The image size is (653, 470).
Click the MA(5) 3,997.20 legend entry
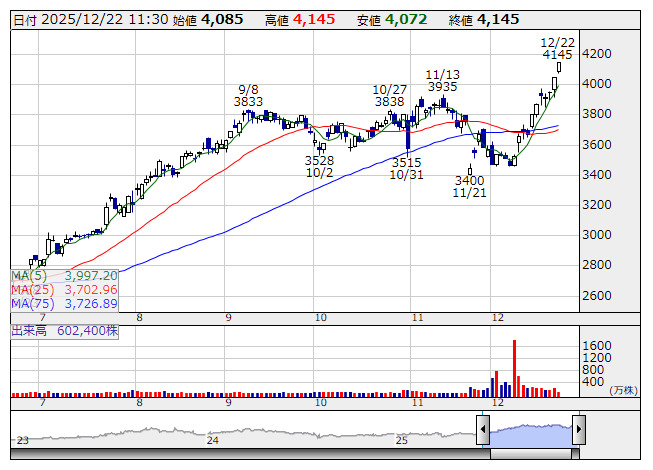(x=65, y=276)
